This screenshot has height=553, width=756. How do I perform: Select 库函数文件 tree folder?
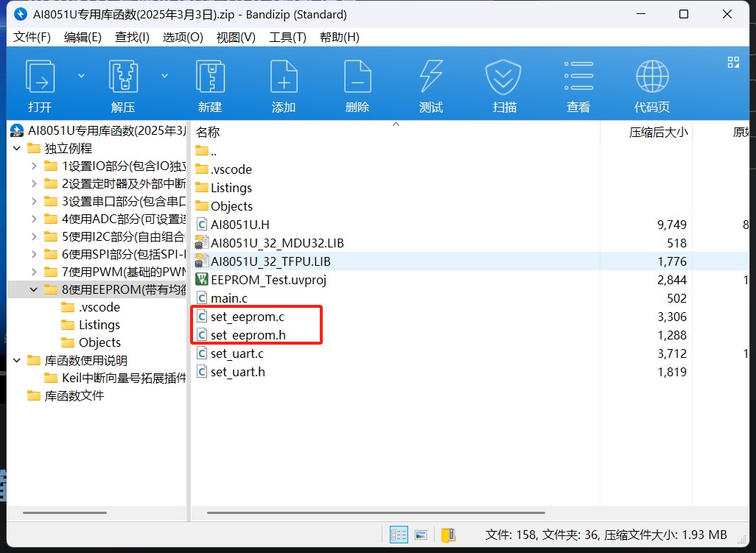tap(66, 396)
